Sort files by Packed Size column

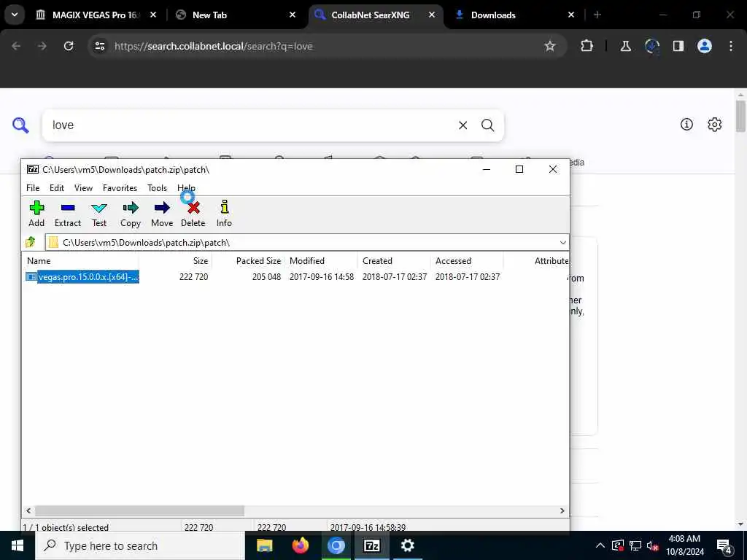(x=248, y=261)
